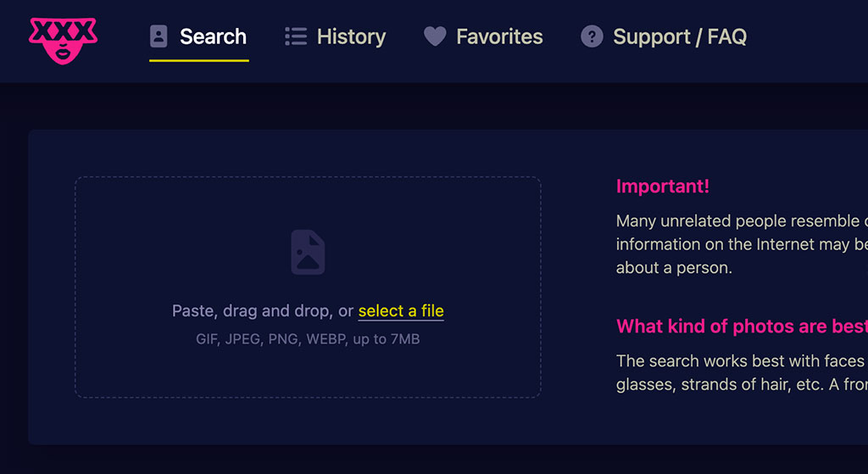Open the Support / FAQ page

point(664,36)
